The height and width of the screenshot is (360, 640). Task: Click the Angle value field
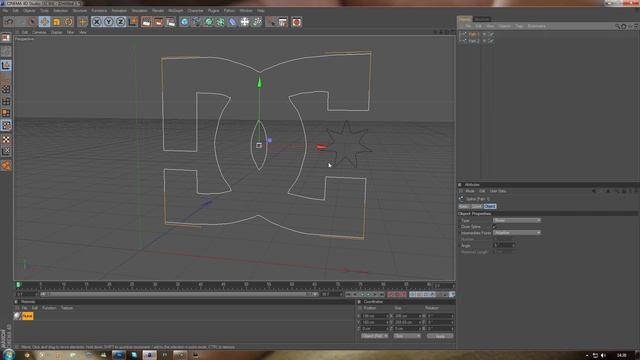(x=504, y=245)
